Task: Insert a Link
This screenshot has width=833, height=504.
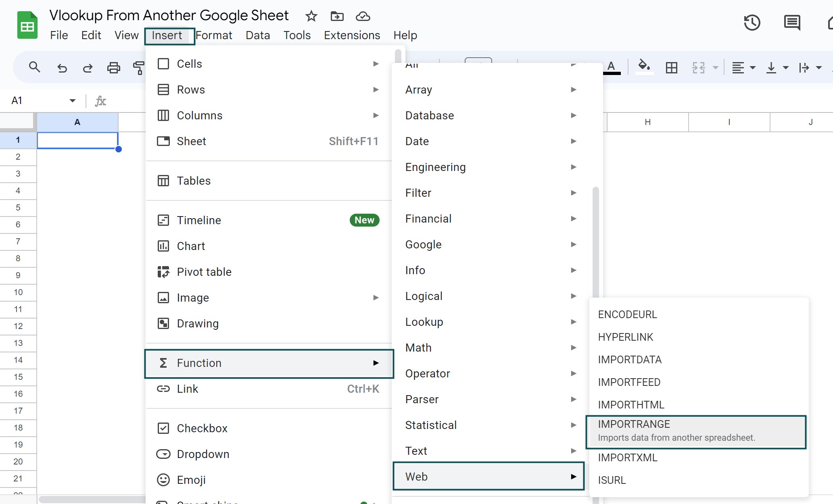Action: tap(268, 389)
